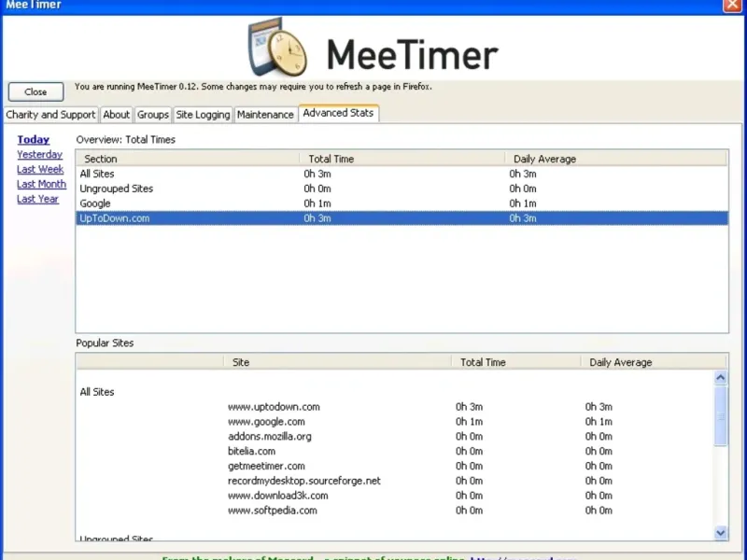
Task: Click the Close button
Action: click(35, 91)
